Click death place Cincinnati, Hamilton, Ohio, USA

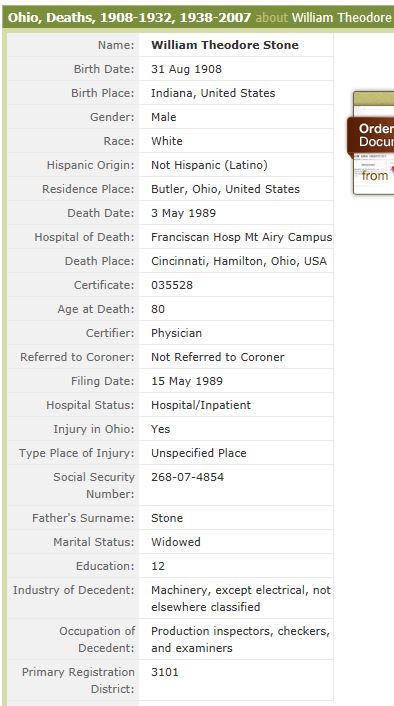[239, 261]
